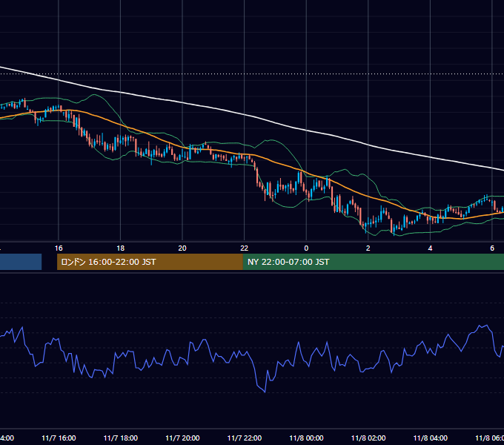Click the 11/8 02:00 date label
504x445 pixels.
(x=368, y=438)
